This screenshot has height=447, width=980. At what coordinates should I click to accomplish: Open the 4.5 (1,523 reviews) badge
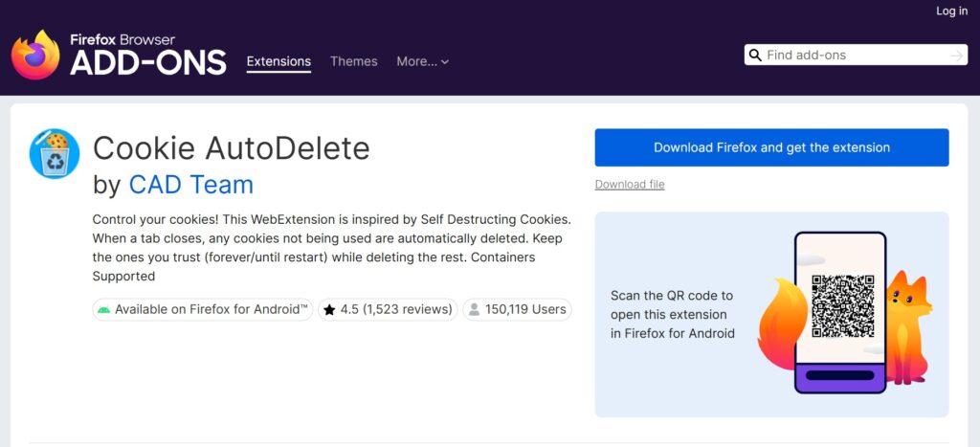pos(389,309)
